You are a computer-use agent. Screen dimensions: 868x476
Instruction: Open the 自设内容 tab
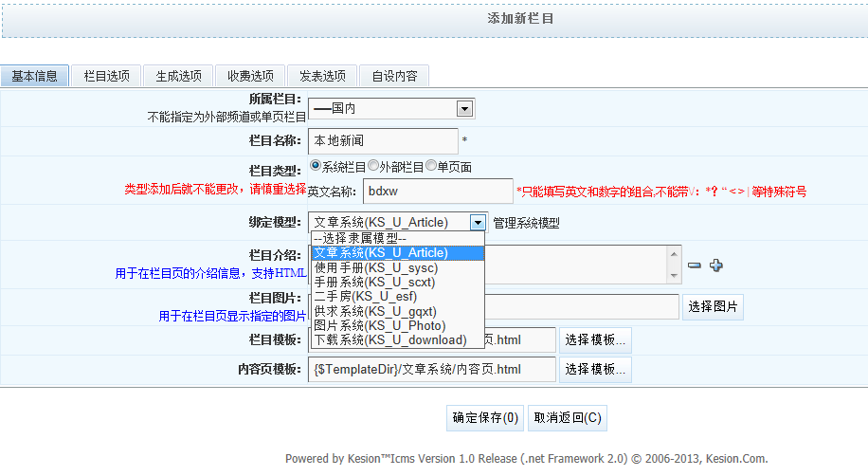[394, 76]
